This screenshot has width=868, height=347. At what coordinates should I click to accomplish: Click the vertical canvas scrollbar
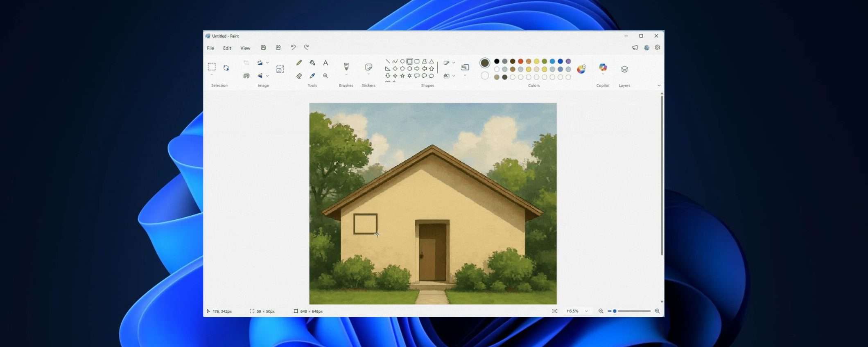click(662, 175)
